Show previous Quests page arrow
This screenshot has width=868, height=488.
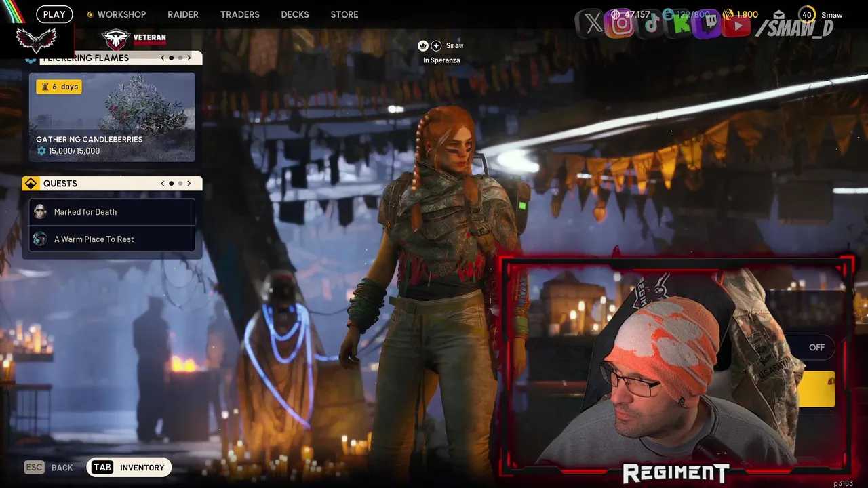tap(163, 184)
